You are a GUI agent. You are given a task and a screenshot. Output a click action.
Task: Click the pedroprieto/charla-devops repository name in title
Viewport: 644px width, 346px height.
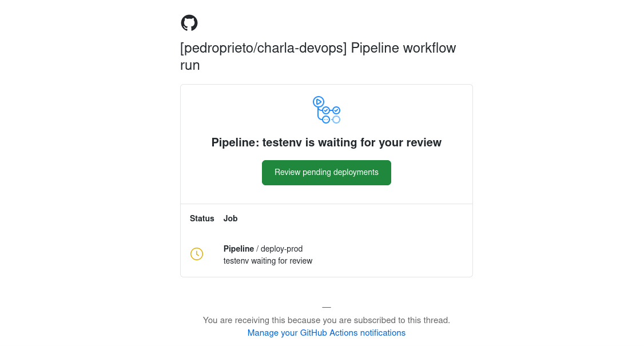click(264, 48)
